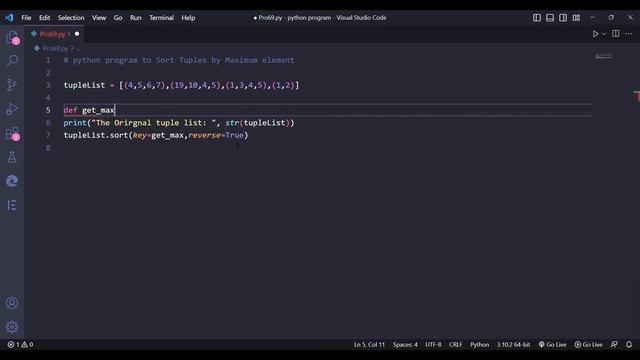Open the Testing flask view
This screenshot has width=640, height=360.
(12, 157)
